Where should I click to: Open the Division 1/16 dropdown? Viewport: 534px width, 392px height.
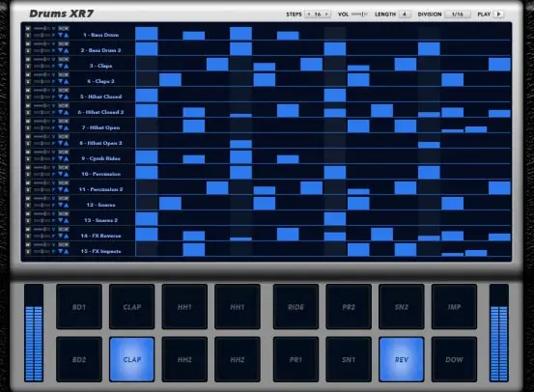coord(458,14)
